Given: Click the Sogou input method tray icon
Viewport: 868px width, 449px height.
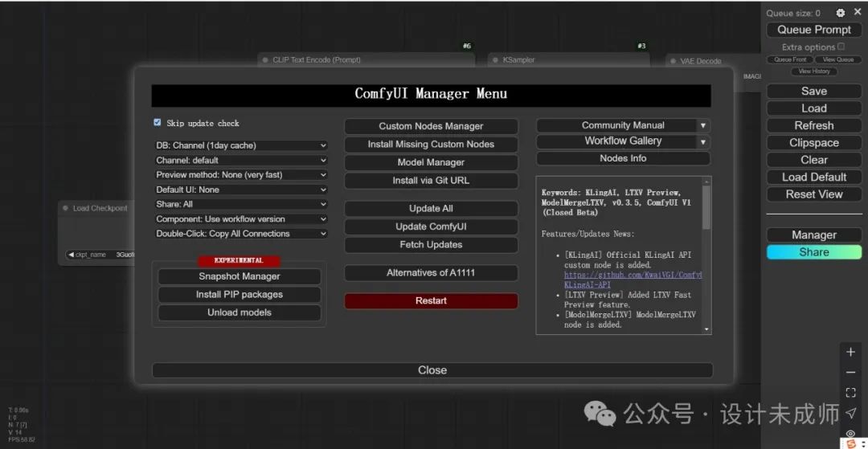Looking at the screenshot, I should point(851,444).
